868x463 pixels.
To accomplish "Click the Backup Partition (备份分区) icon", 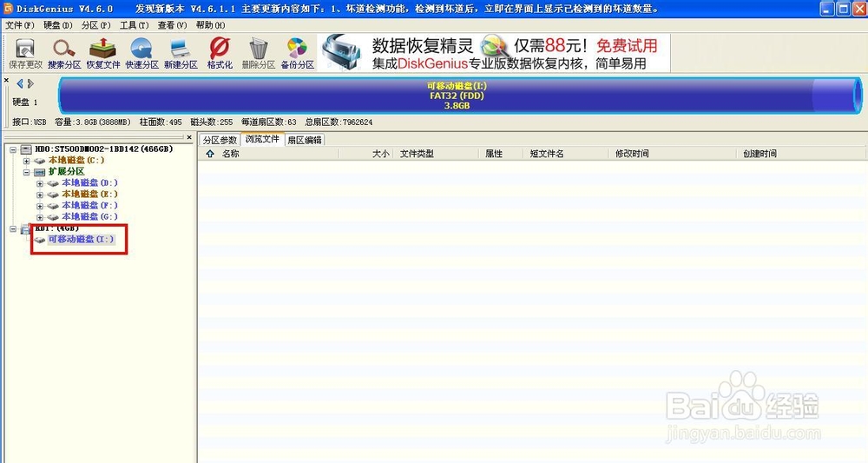I will (x=297, y=53).
